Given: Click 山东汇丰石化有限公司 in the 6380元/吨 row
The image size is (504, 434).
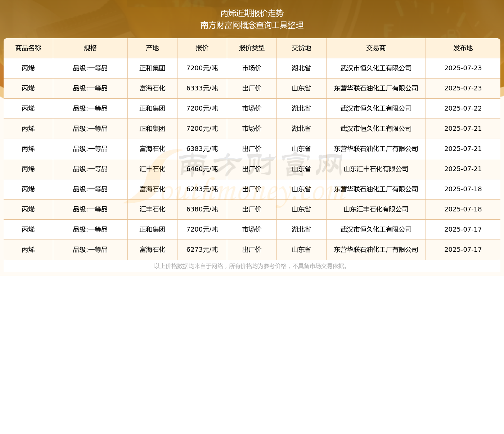Looking at the screenshot, I should (x=376, y=209).
